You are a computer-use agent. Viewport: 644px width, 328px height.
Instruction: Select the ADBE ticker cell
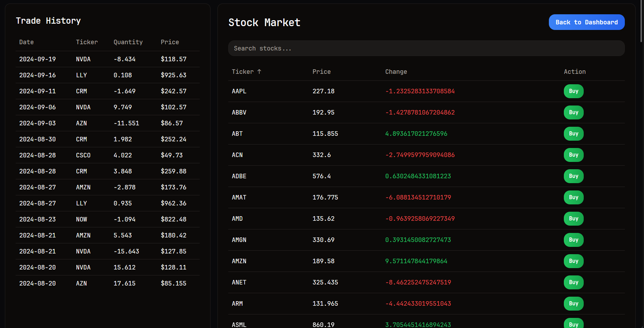tap(239, 176)
